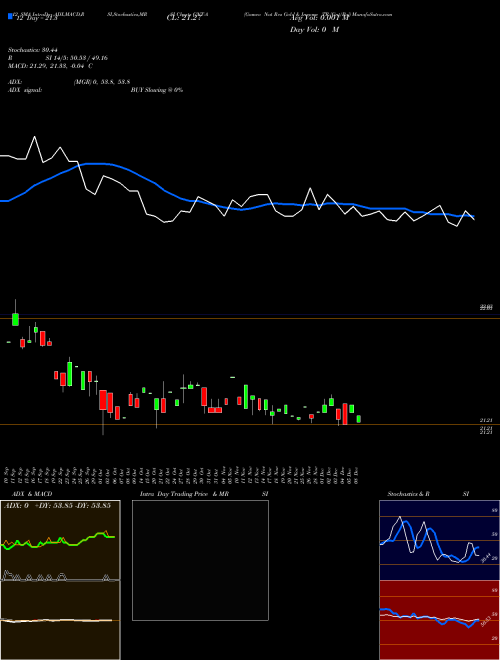The width and height of the screenshot is (500, 660).
Task: Click the last green candlestick on the chart
Action: [x=359, y=419]
